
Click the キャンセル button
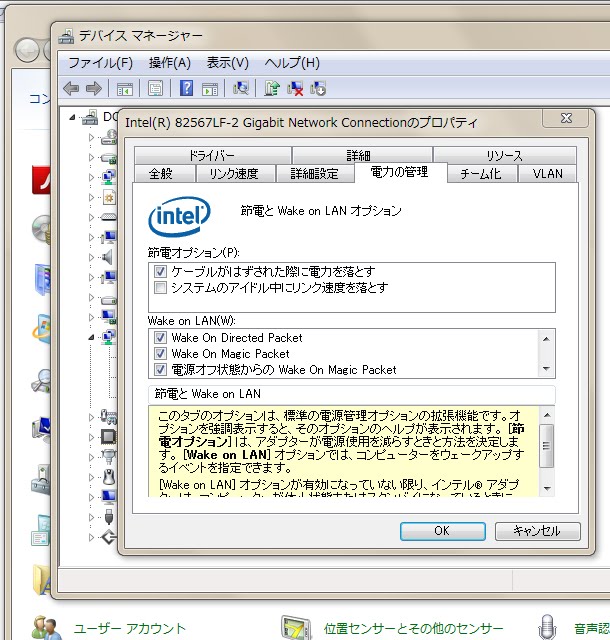pos(537,531)
